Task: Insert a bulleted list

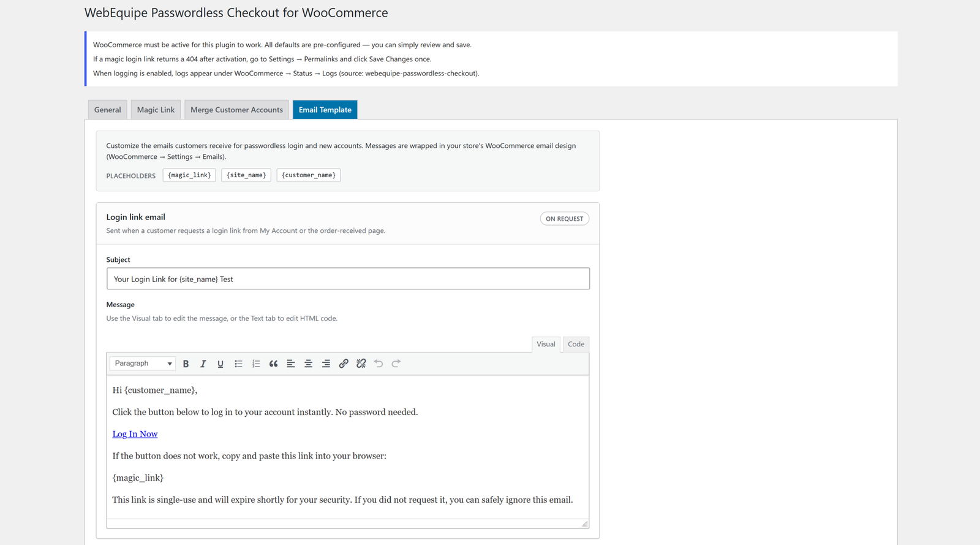Action: click(x=238, y=364)
